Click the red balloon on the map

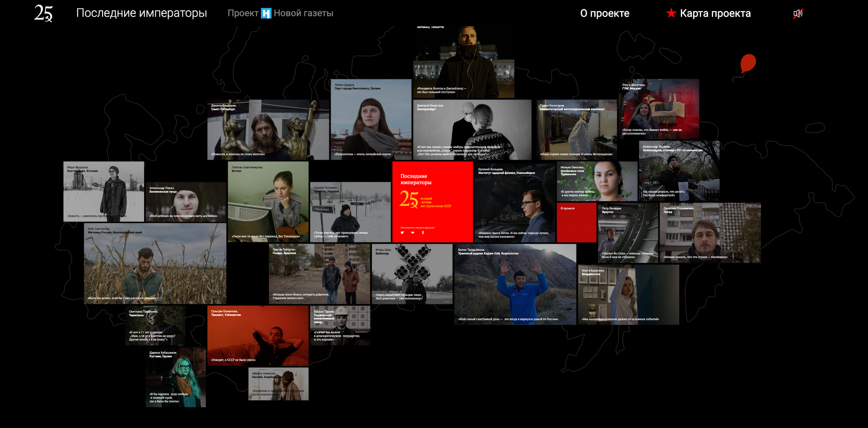748,63
